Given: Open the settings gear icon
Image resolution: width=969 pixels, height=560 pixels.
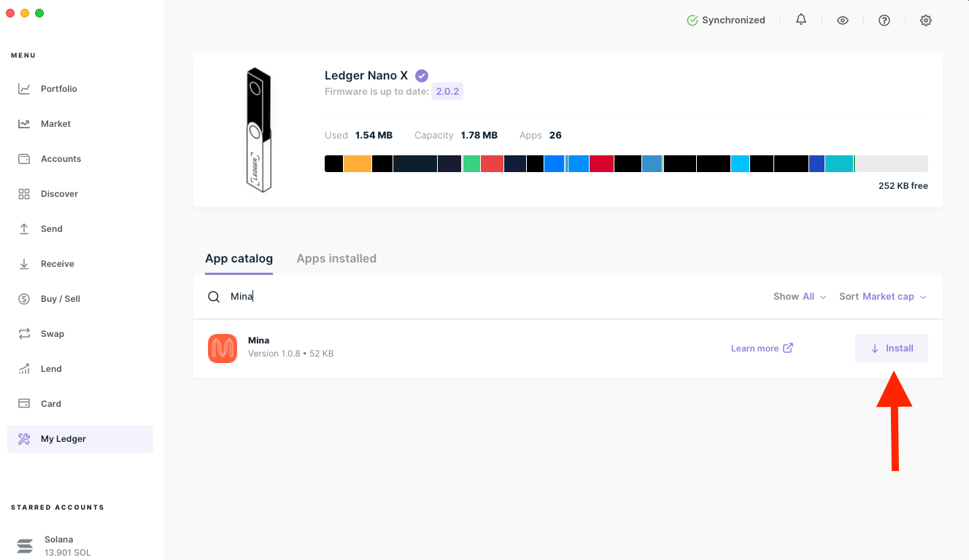Looking at the screenshot, I should point(926,20).
